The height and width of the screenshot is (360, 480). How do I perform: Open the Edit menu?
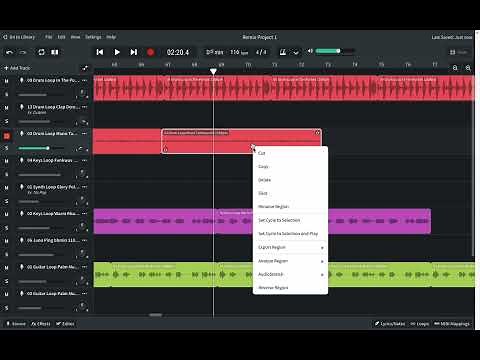tap(61, 37)
